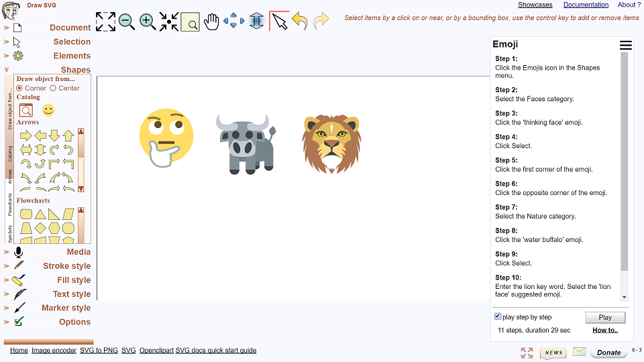The width and height of the screenshot is (644, 362).
Task: Click the pink fullscreen arrows icon
Action: 527,353
